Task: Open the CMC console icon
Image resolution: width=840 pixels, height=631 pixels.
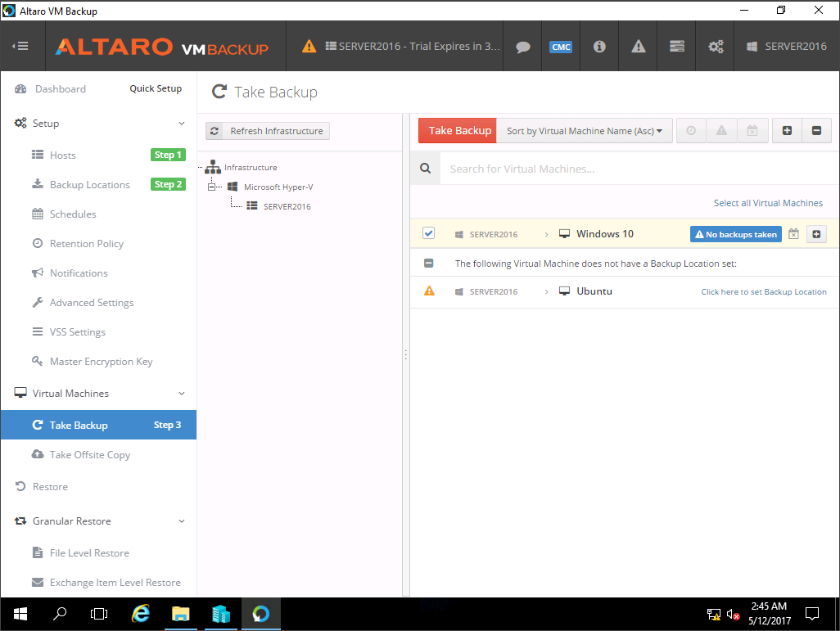Action: (561, 47)
